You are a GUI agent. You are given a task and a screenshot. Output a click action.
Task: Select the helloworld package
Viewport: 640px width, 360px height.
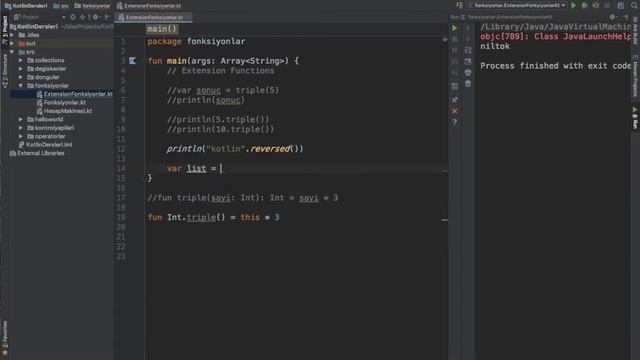pyautogui.click(x=49, y=120)
